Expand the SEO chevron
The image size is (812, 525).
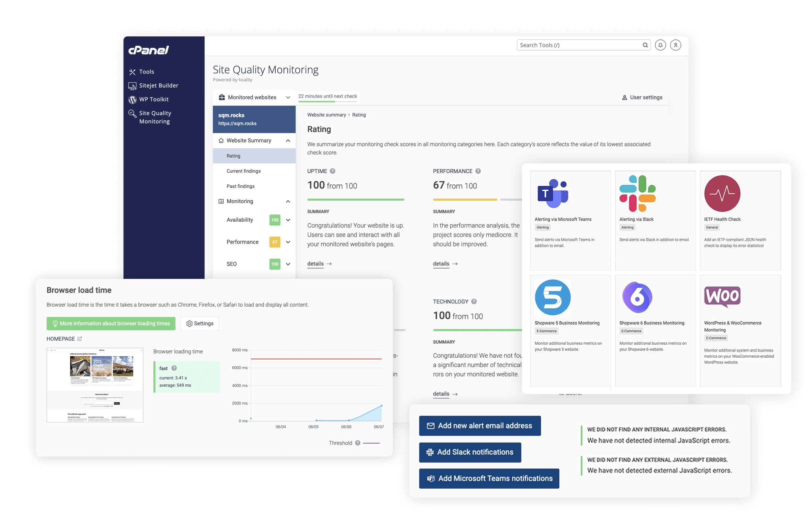[x=288, y=264]
